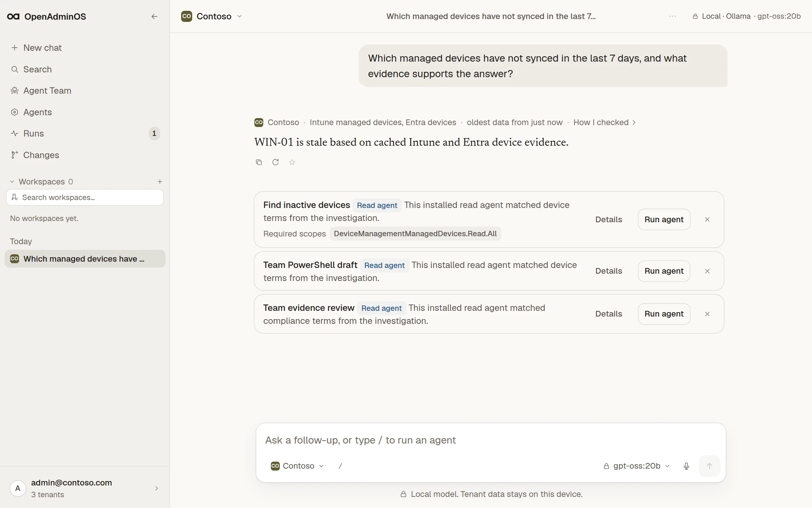The width and height of the screenshot is (812, 508).
Task: Open the 'Which managed devices have' chat
Action: 85,259
